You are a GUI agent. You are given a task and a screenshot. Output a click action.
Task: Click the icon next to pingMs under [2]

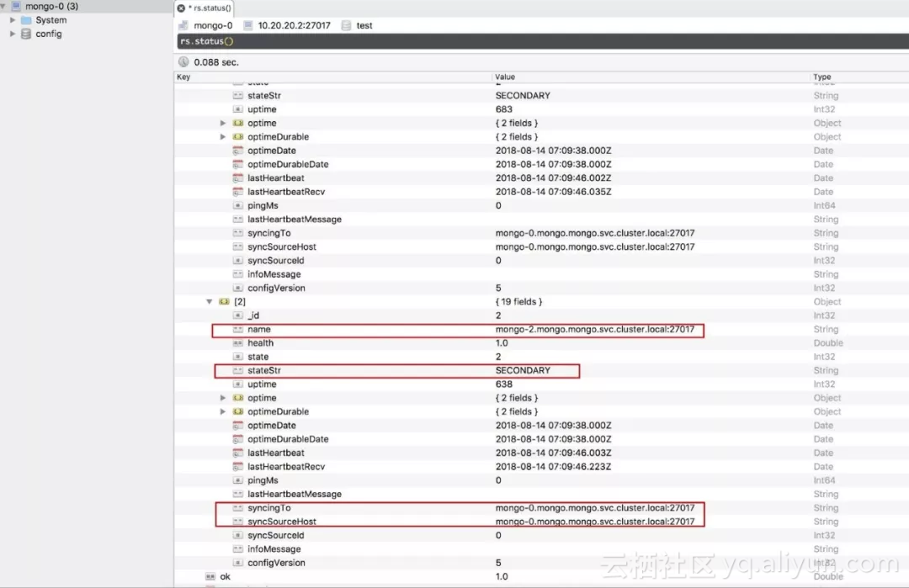point(237,480)
